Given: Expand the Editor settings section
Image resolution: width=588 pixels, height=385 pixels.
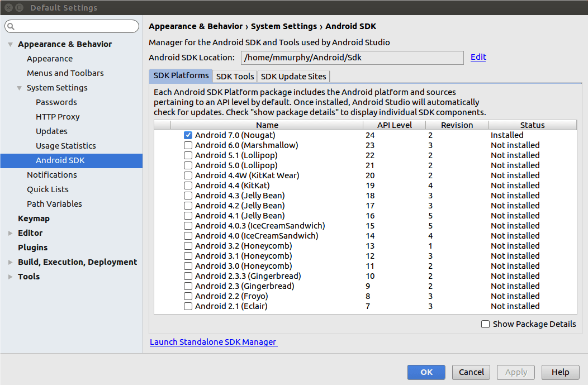Looking at the screenshot, I should pos(10,233).
